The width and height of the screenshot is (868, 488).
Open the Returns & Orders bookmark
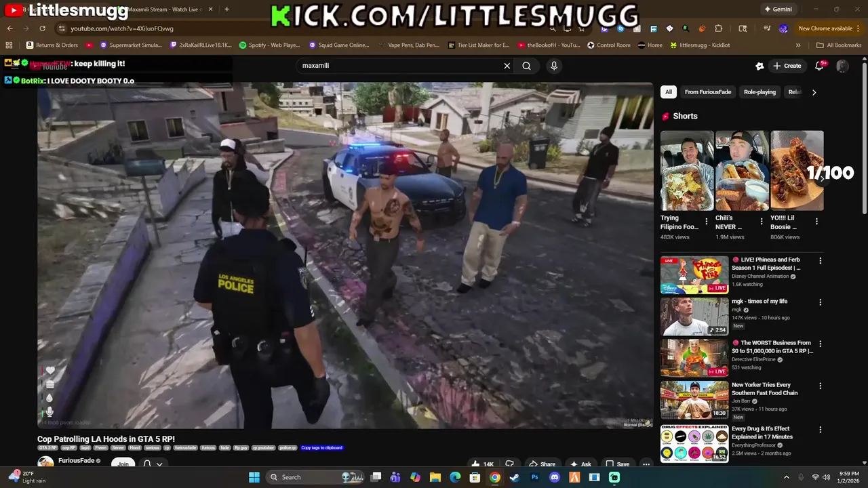click(x=52, y=45)
